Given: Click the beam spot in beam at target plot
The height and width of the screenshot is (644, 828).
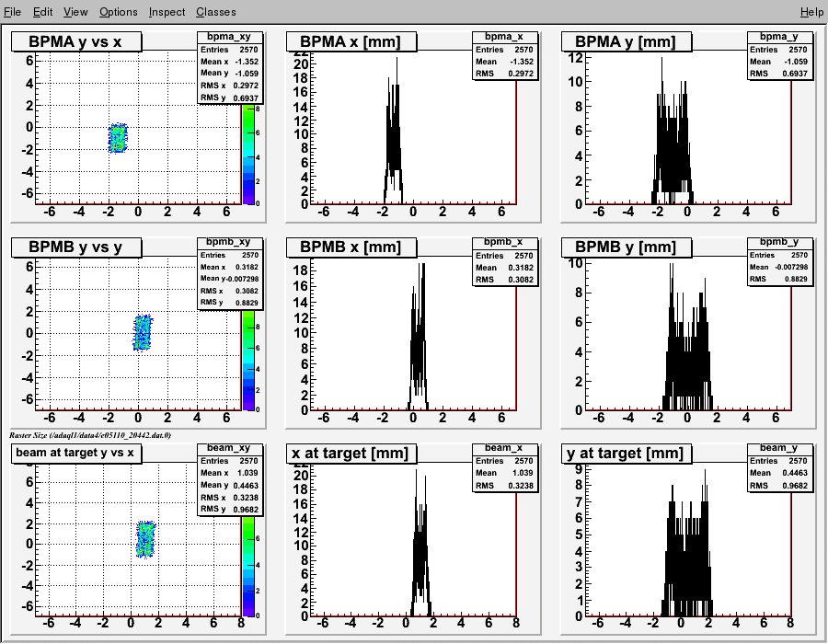Looking at the screenshot, I should 145,539.
